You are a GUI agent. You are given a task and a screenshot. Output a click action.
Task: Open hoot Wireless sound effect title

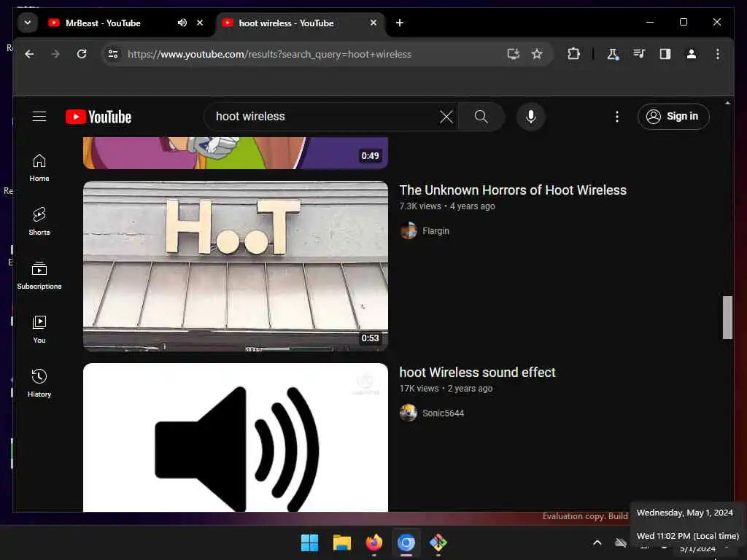point(477,373)
